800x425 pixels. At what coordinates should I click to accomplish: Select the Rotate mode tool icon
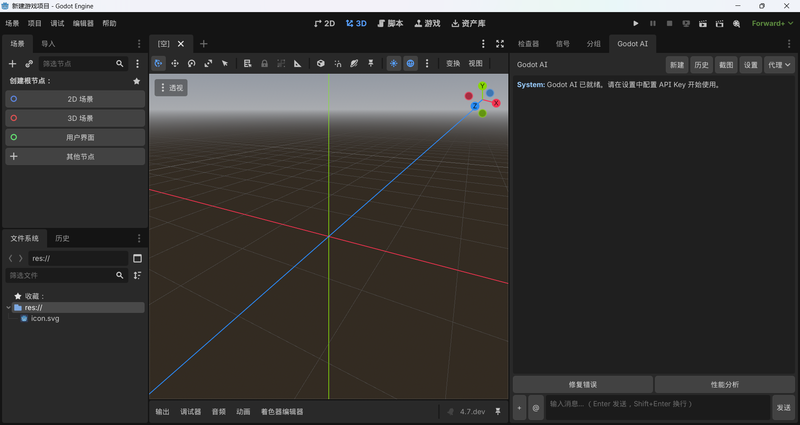point(191,63)
